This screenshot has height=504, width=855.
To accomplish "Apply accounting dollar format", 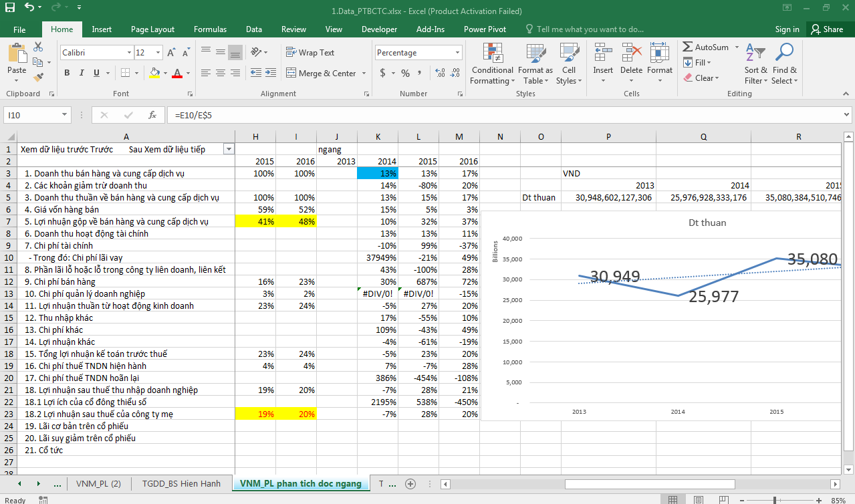I will pyautogui.click(x=382, y=73).
